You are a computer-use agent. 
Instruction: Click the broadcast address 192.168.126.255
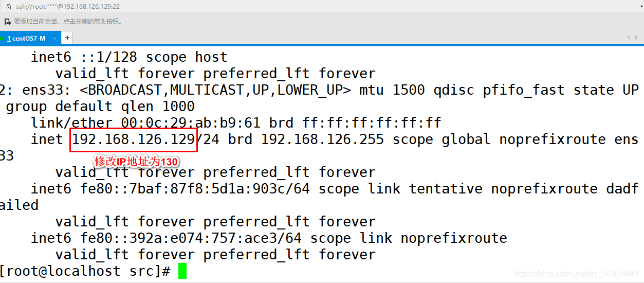pyautogui.click(x=322, y=139)
